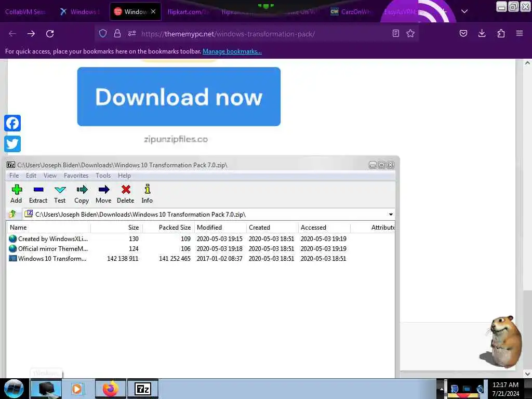Close the active Windows browser tab
532x399 pixels.
click(x=153, y=11)
